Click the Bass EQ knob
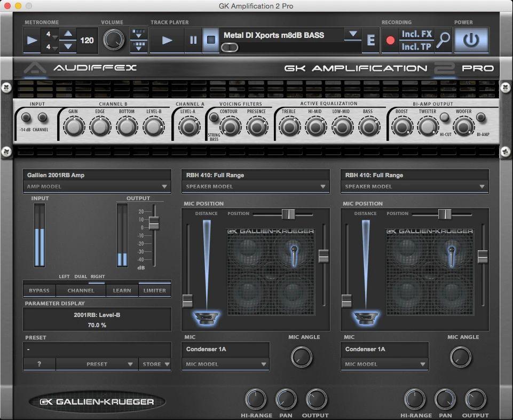 [369, 126]
